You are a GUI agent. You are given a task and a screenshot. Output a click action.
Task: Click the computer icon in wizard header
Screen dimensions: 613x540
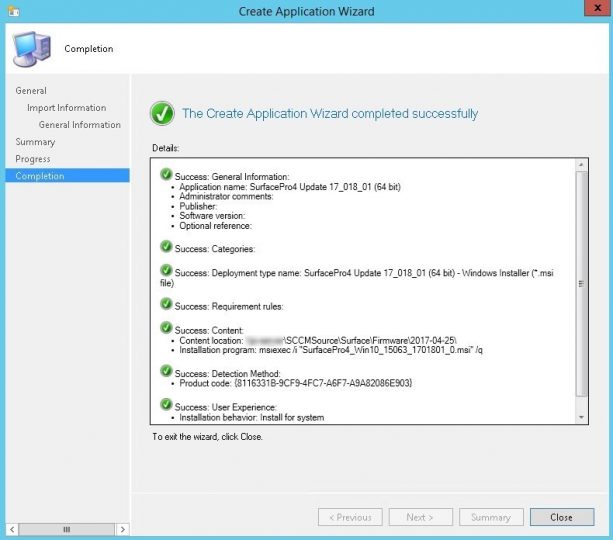[31, 48]
